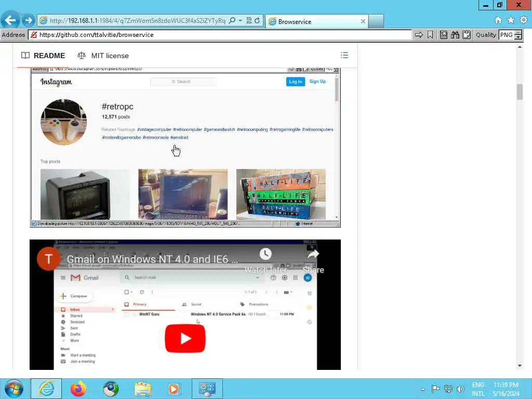Go back with the IE back arrow
This screenshot has height=399, width=532.
[10, 20]
